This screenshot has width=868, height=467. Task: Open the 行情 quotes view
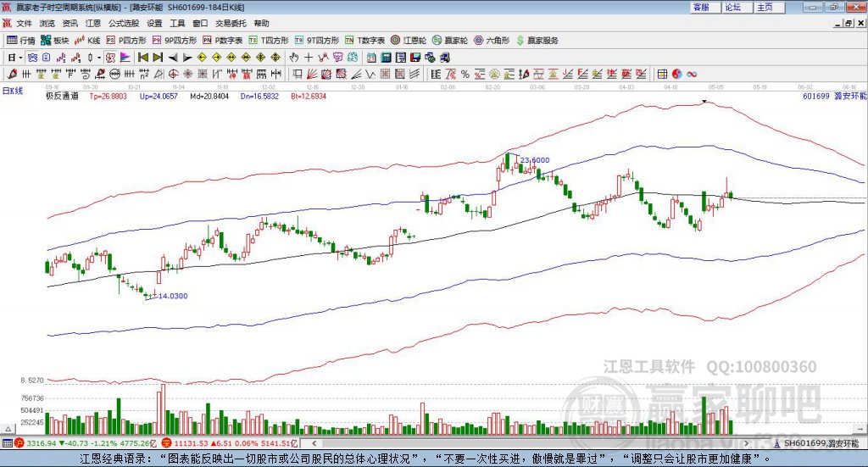tap(21, 40)
